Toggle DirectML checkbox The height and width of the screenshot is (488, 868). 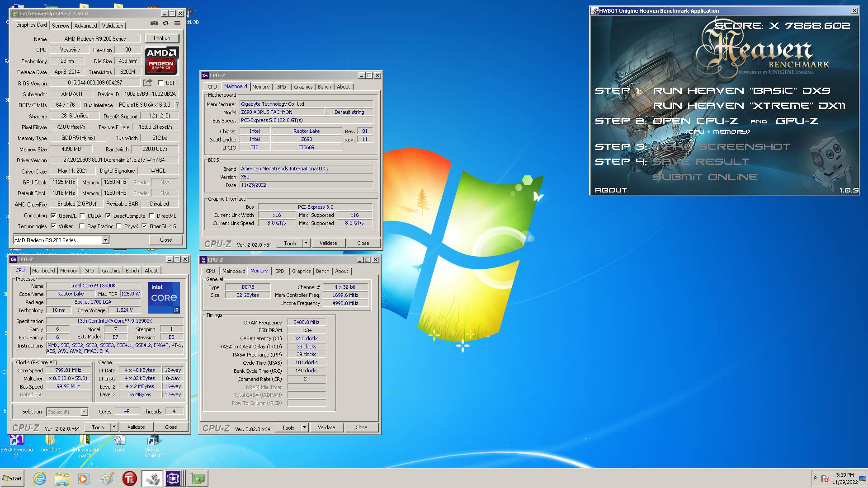tap(151, 216)
